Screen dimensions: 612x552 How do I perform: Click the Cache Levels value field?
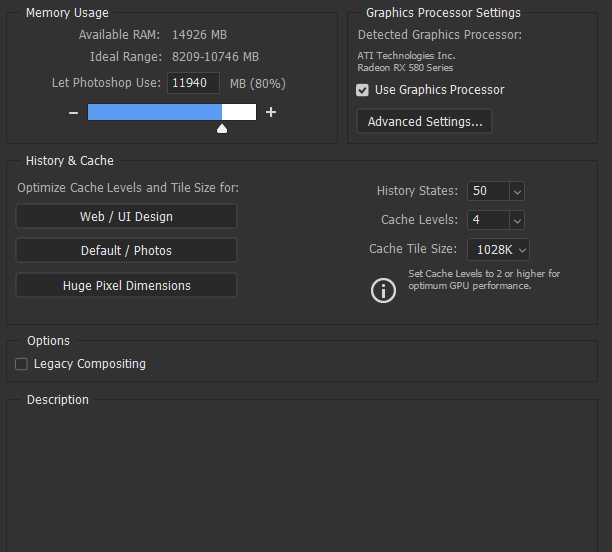(x=488, y=220)
